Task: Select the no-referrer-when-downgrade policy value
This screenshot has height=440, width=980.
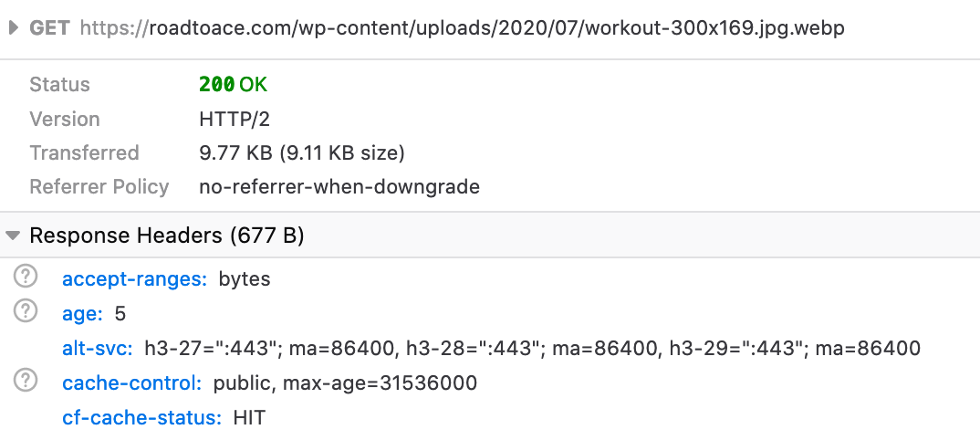Action: tap(339, 187)
